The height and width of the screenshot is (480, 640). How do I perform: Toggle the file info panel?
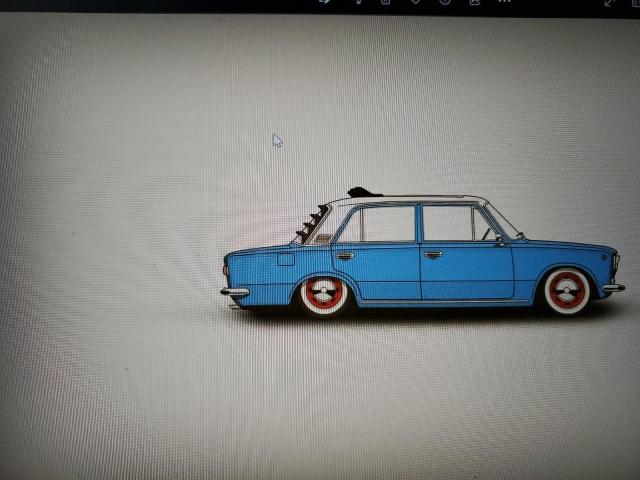click(445, 3)
